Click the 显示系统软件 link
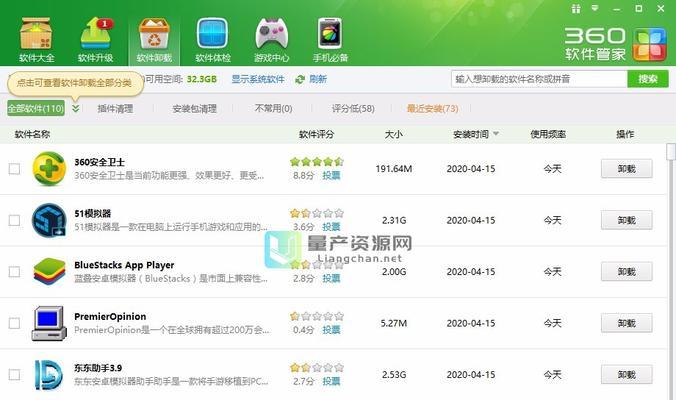Viewport: 676px width, 400px height. coord(258,79)
